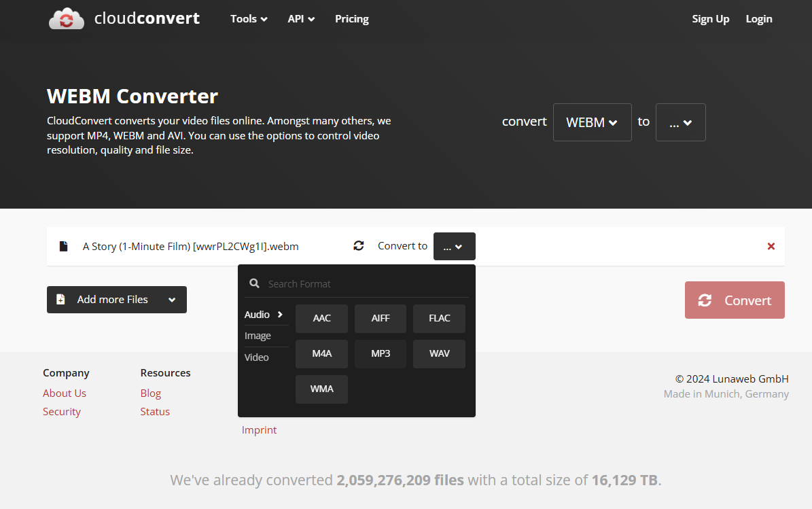Open the API menu
The height and width of the screenshot is (509, 812).
301,19
